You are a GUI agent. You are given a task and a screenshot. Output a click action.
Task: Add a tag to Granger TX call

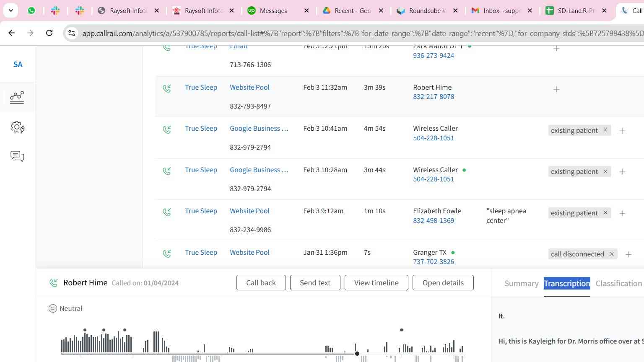(x=628, y=254)
